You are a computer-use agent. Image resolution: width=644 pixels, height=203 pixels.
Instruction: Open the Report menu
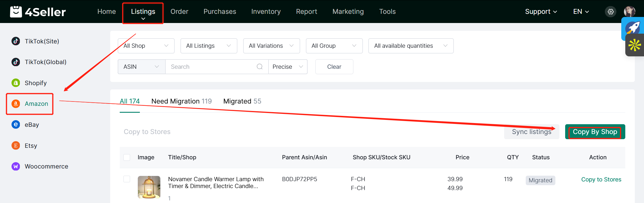click(306, 12)
